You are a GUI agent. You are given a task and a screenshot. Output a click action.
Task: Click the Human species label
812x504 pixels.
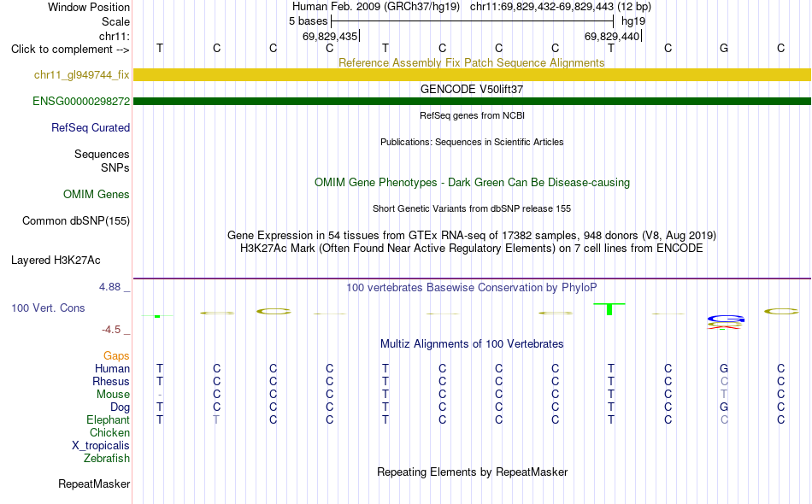coord(112,368)
